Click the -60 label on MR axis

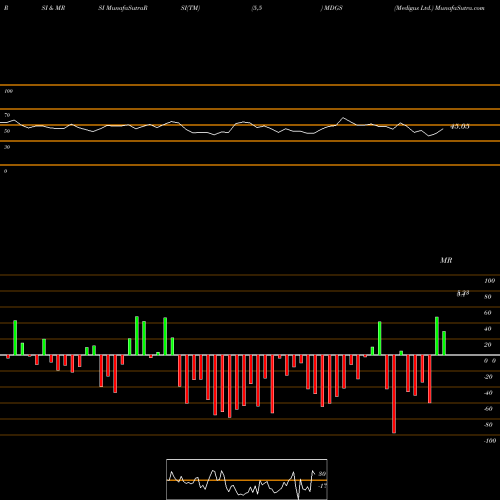pyautogui.click(x=488, y=409)
